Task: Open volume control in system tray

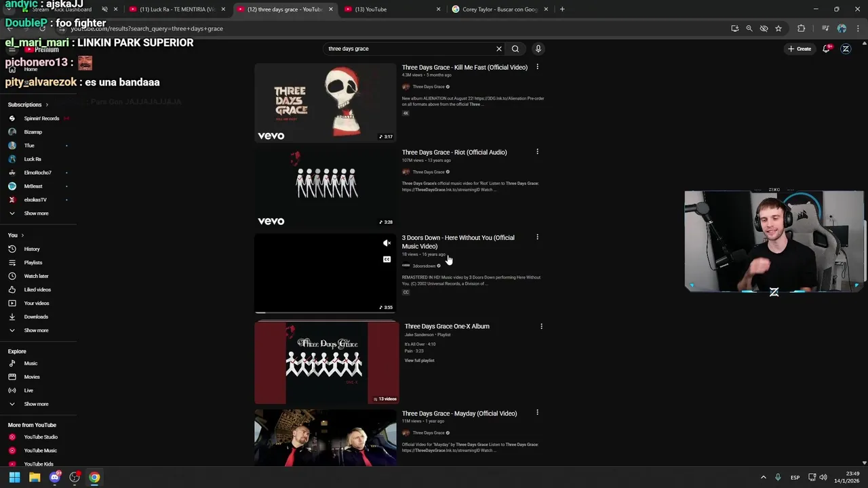Action: pos(823,477)
